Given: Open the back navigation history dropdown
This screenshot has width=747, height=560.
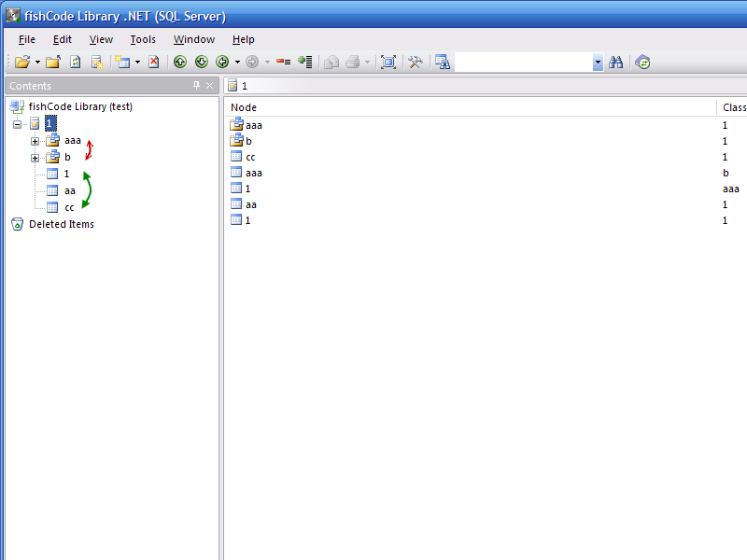Looking at the screenshot, I should coord(237,62).
